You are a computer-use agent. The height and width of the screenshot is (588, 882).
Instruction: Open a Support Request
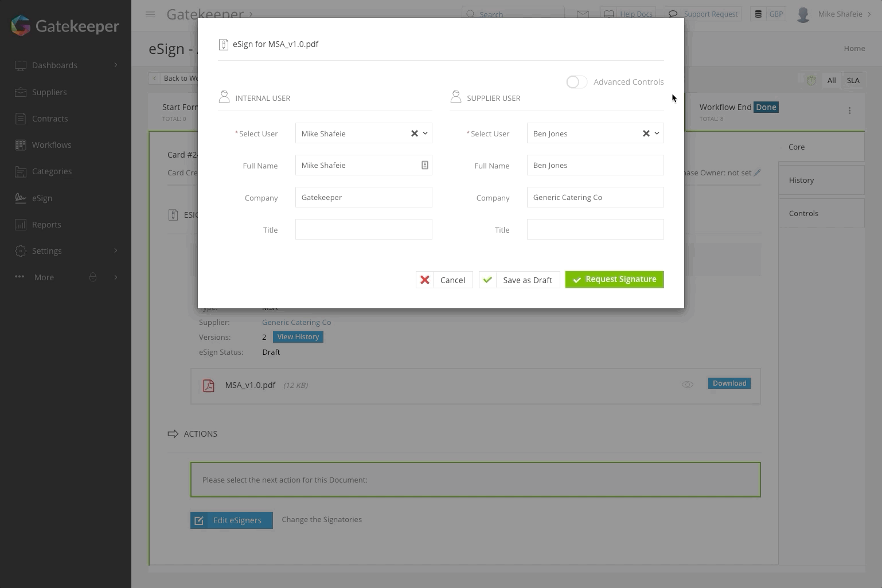tap(703, 14)
